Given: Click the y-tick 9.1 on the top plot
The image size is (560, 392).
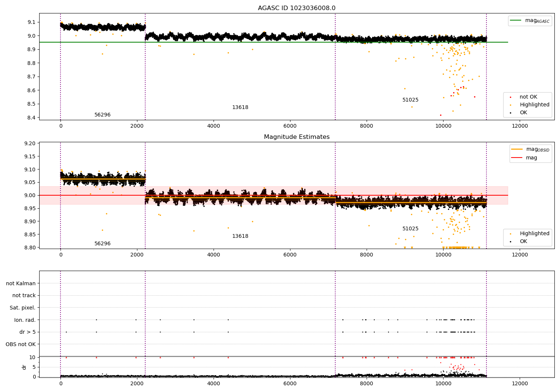Looking at the screenshot, I should (x=32, y=22).
